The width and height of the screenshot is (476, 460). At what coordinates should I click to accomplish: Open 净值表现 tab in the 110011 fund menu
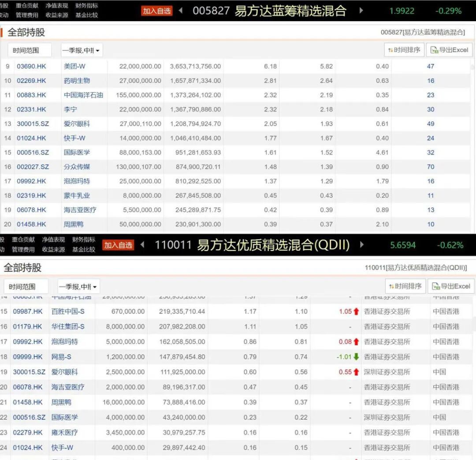point(53,239)
